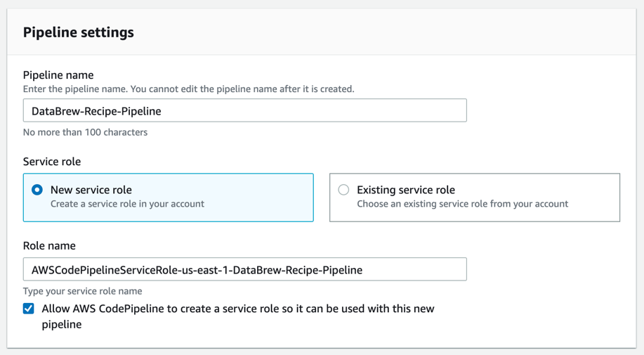Click the Pipeline name field label

[x=58, y=75]
